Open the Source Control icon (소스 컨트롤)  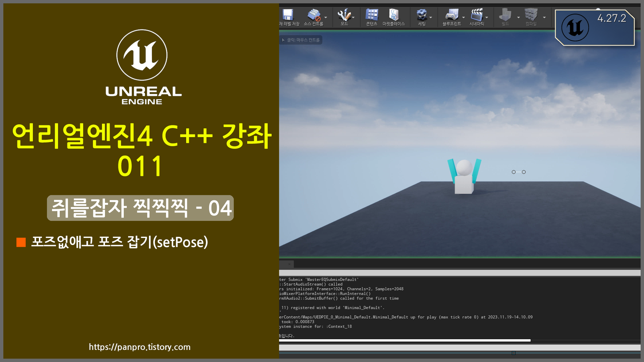click(x=314, y=15)
